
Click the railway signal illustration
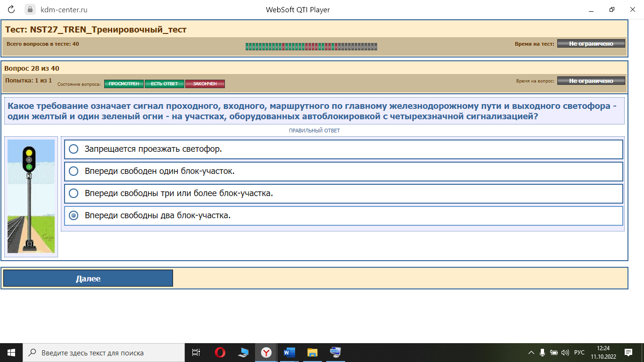(31, 197)
